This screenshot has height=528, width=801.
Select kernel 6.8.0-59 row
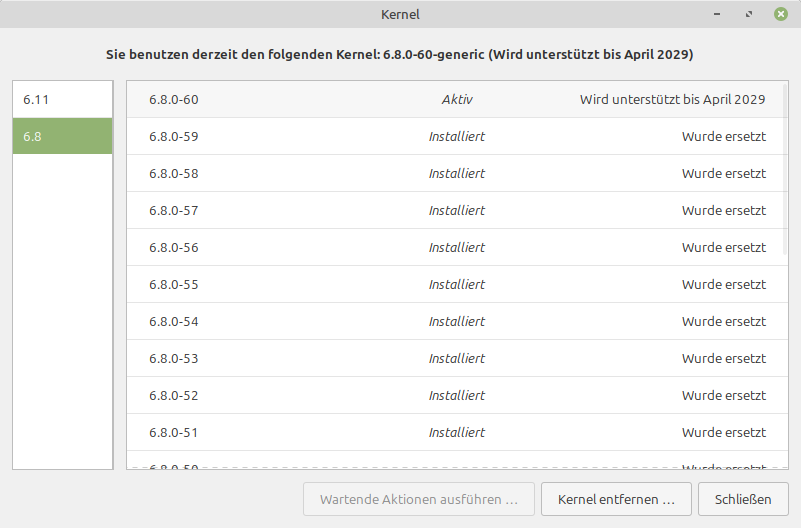457,136
